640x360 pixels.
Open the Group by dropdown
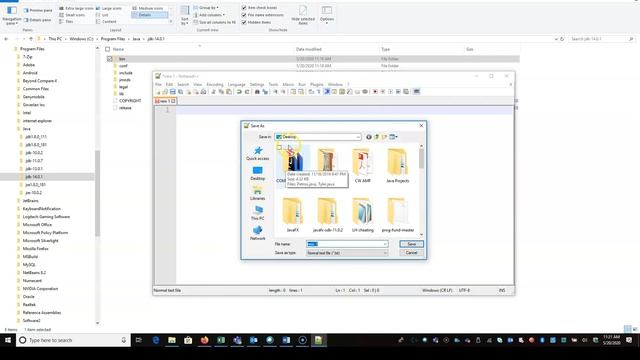pyautogui.click(x=206, y=8)
